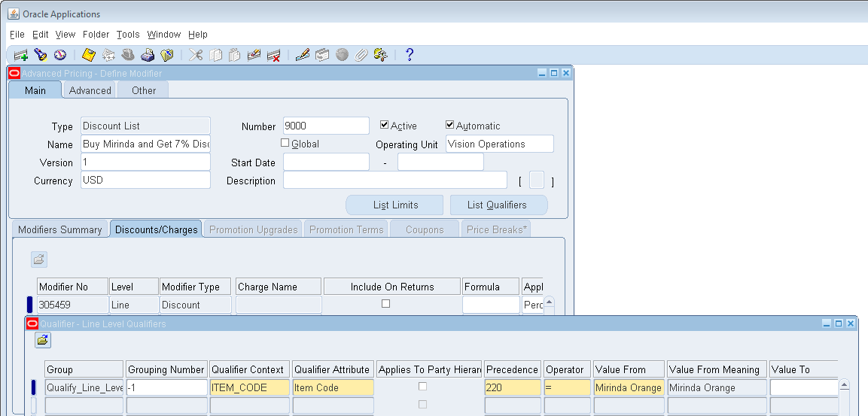Click the Edit Field pencil icon
Screen dimensions: 868x416
point(302,55)
